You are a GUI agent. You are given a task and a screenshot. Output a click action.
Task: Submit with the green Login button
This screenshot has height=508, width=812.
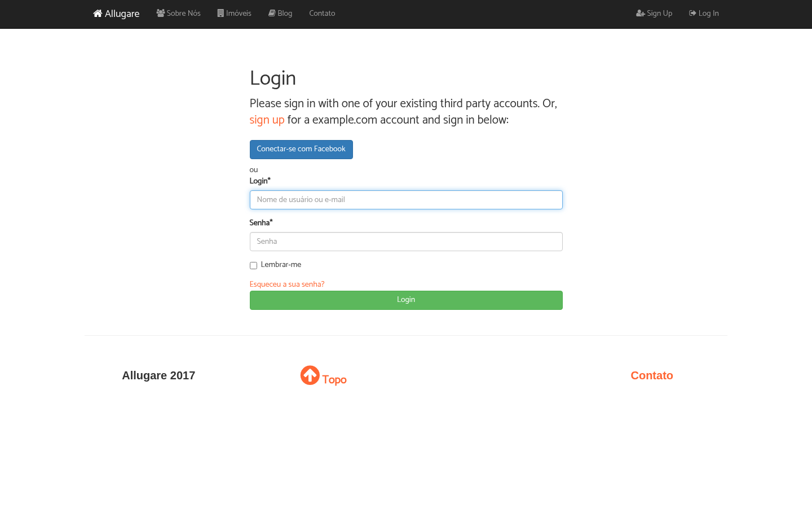tap(406, 300)
